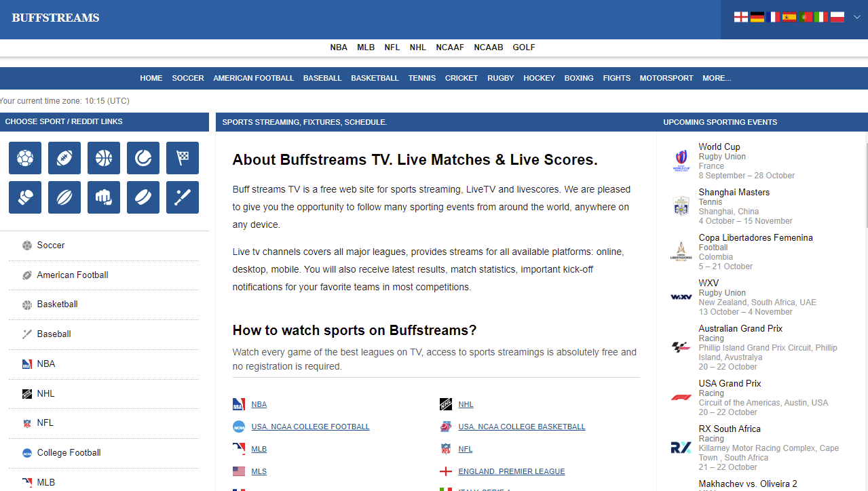Select College Football in the sidebar list
868x491 pixels.
click(x=104, y=453)
